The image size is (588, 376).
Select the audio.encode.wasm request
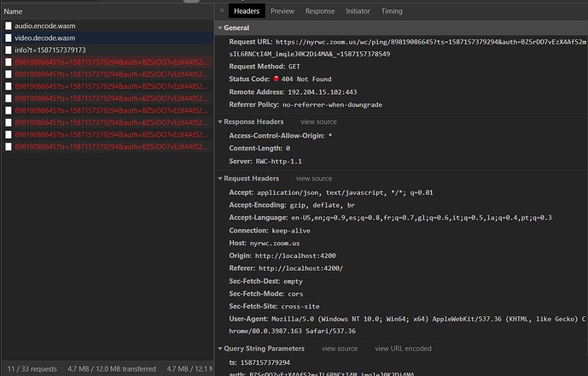pos(108,26)
